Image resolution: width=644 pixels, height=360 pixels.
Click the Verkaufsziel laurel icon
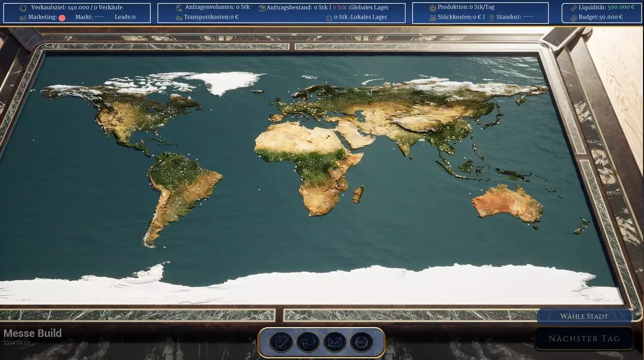(x=23, y=8)
